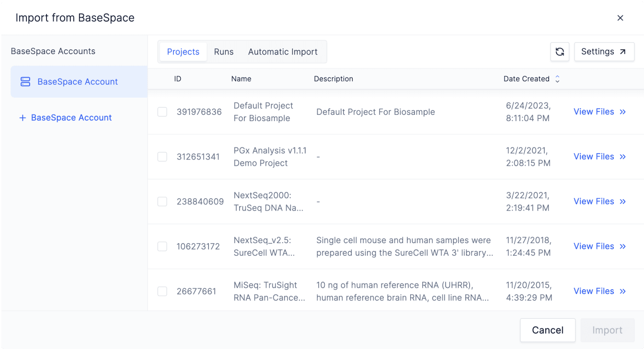Click project ID 238840609
This screenshot has width=644, height=349.
point(200,202)
